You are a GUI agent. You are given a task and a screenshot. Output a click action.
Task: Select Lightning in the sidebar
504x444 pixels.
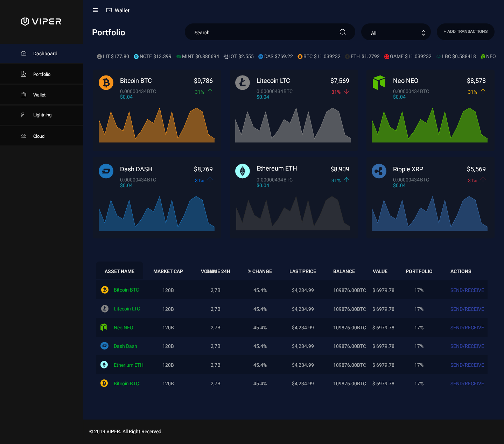(x=42, y=115)
